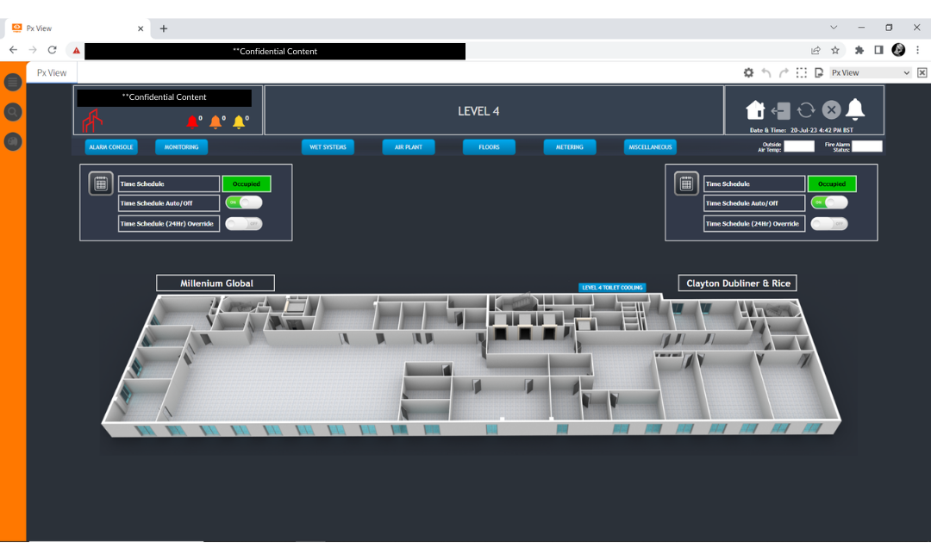Viewport: 931px width, 560px height.
Task: Open the Px View dropdown selector
Action: [x=870, y=72]
